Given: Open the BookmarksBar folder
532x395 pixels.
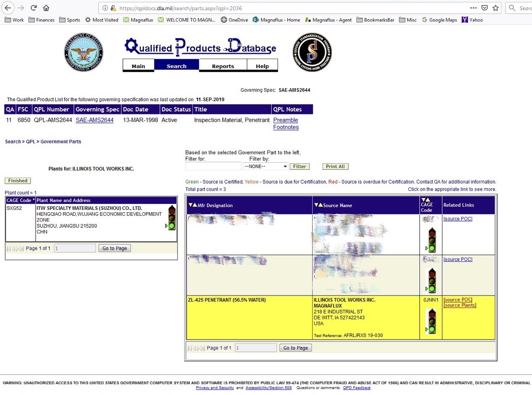Looking at the screenshot, I should pos(375,20).
